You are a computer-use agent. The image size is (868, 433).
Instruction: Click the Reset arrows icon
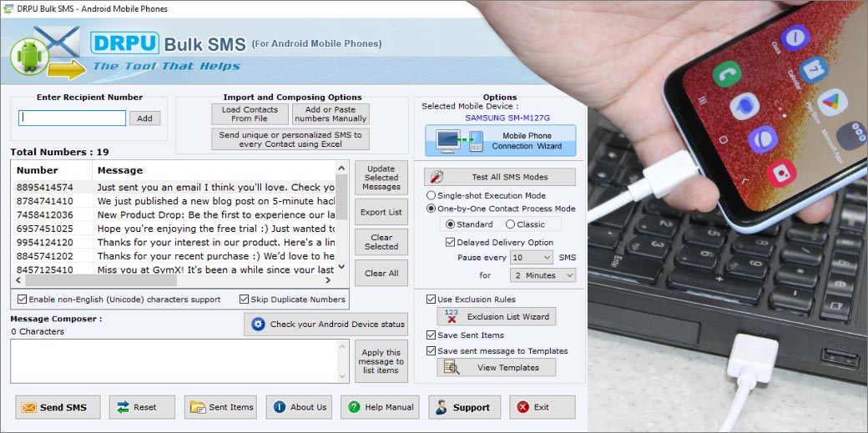click(123, 407)
